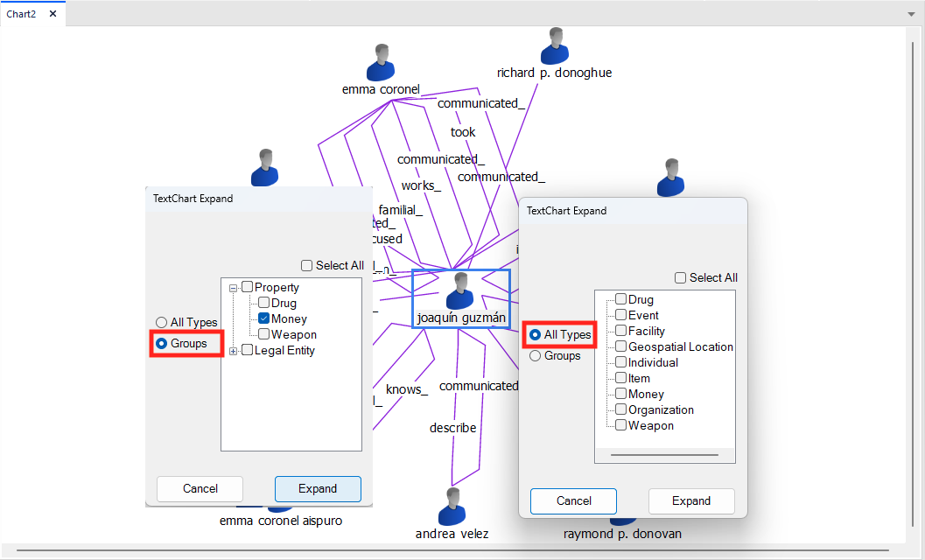Click the joaquín guzmán person icon
The width and height of the screenshot is (925, 560).
point(459,291)
